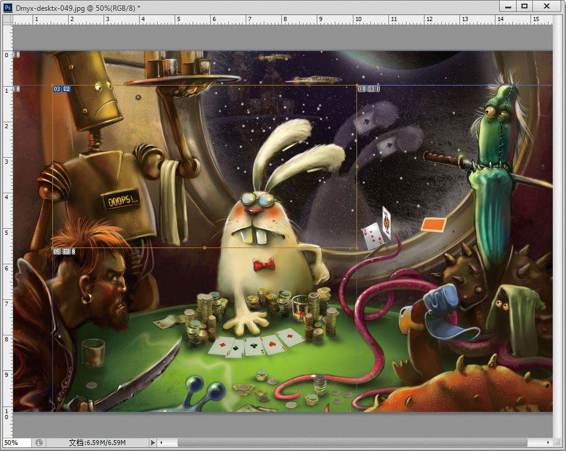Minimize the document window
The image size is (566, 451).
pyautogui.click(x=508, y=6)
